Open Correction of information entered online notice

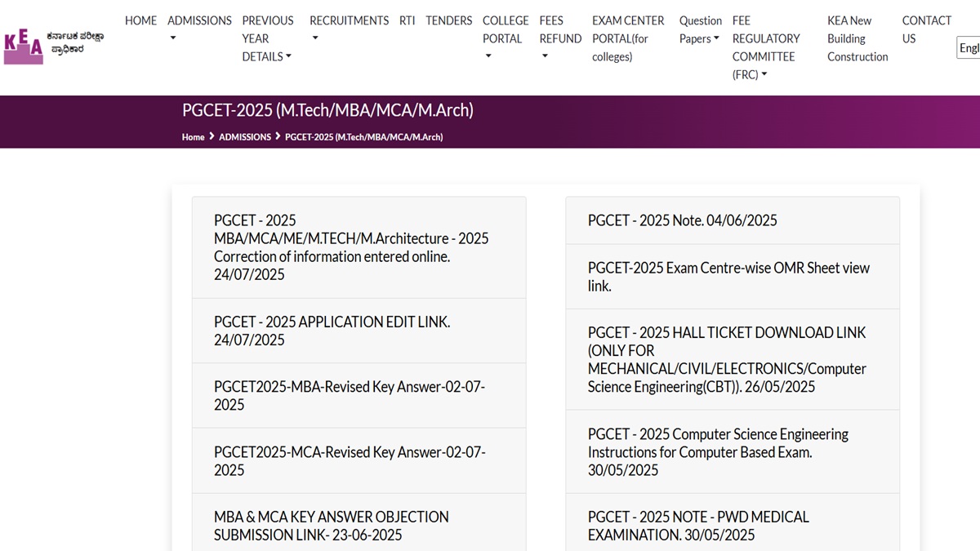tap(359, 247)
